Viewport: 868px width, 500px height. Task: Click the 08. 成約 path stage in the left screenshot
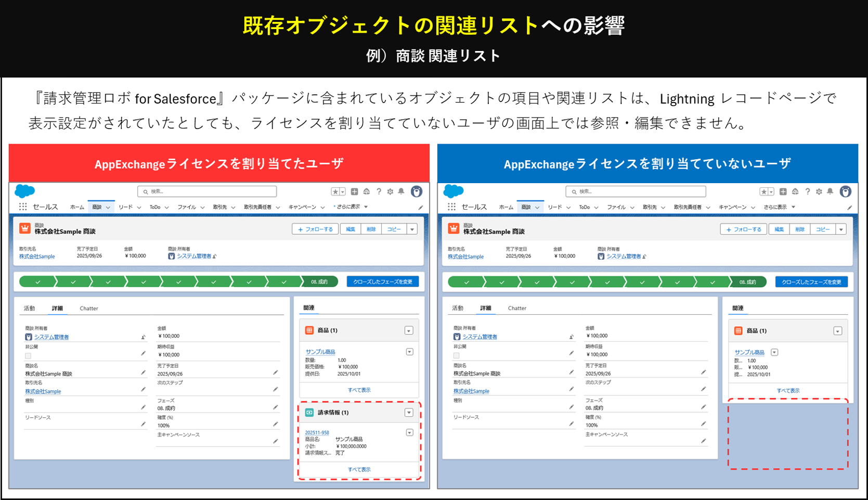pyautogui.click(x=319, y=282)
